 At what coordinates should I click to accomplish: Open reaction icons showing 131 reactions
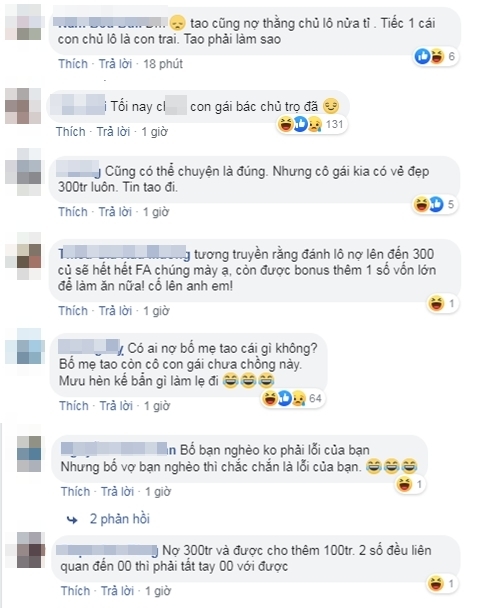pyautogui.click(x=311, y=124)
